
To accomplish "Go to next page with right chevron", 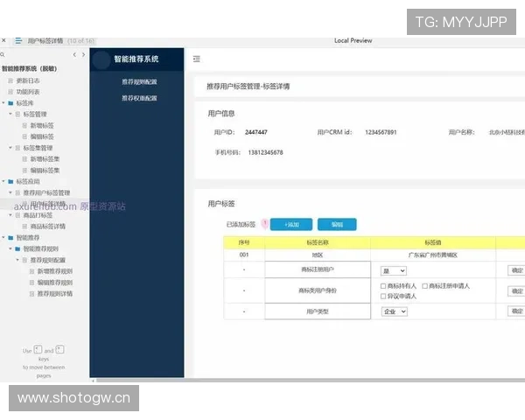I will coord(83,54).
